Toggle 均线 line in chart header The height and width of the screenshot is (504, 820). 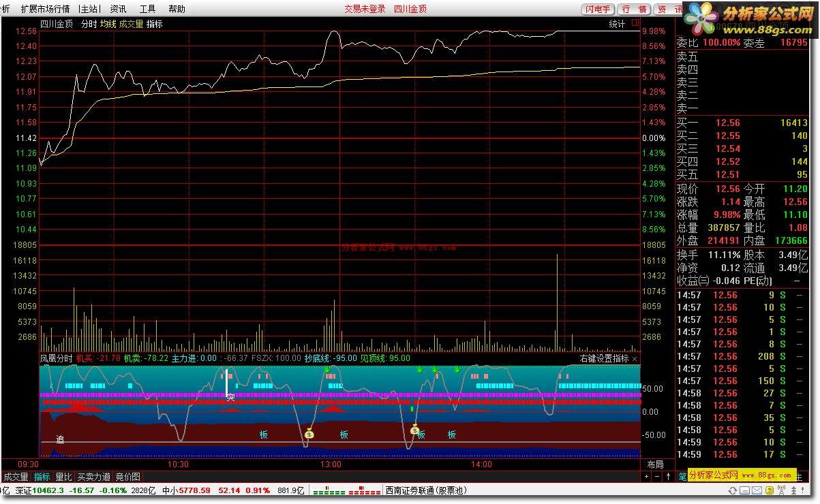[x=108, y=24]
